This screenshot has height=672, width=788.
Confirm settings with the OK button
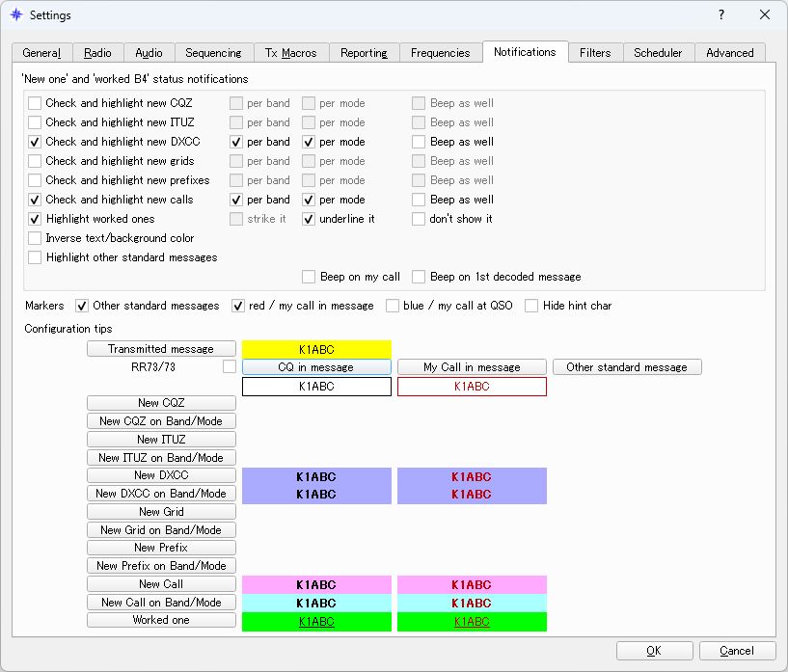[654, 651]
